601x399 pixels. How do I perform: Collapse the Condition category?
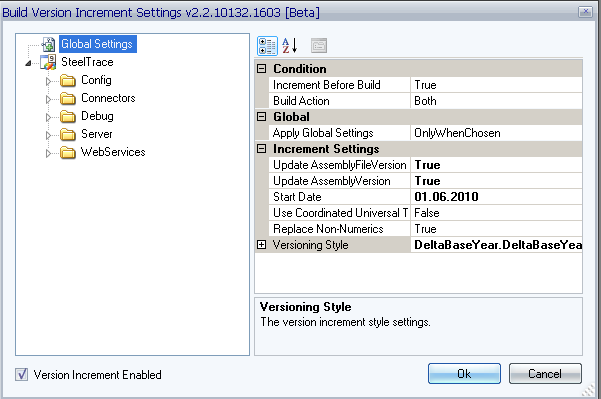point(261,69)
